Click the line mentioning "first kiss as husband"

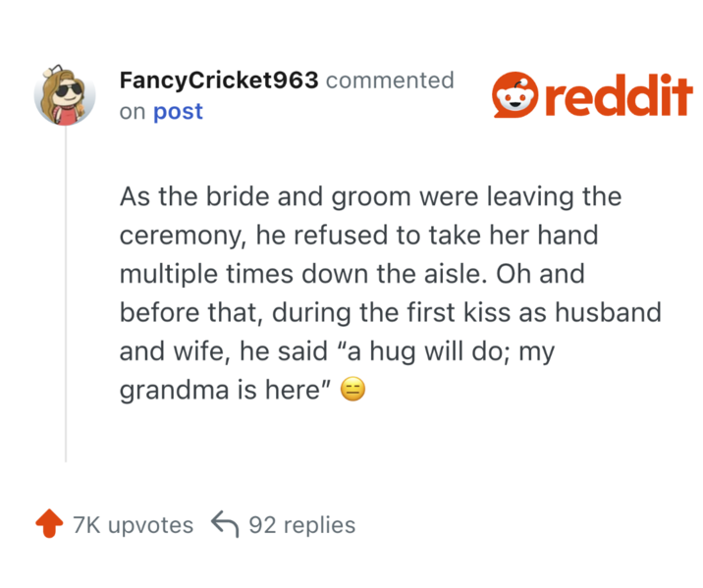(390, 313)
